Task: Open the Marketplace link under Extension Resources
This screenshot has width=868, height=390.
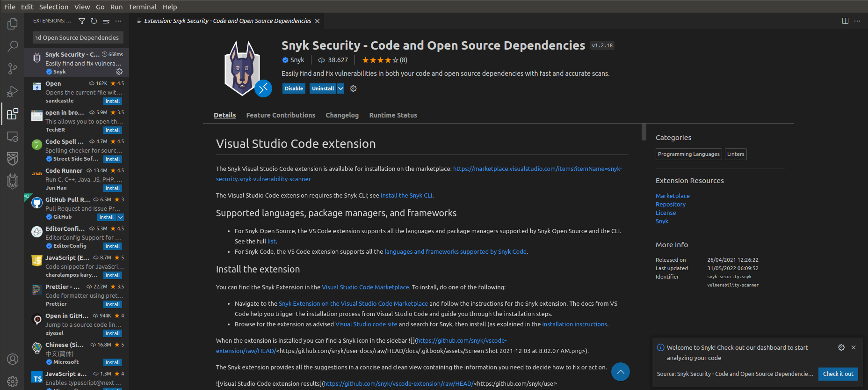Action: pos(673,196)
